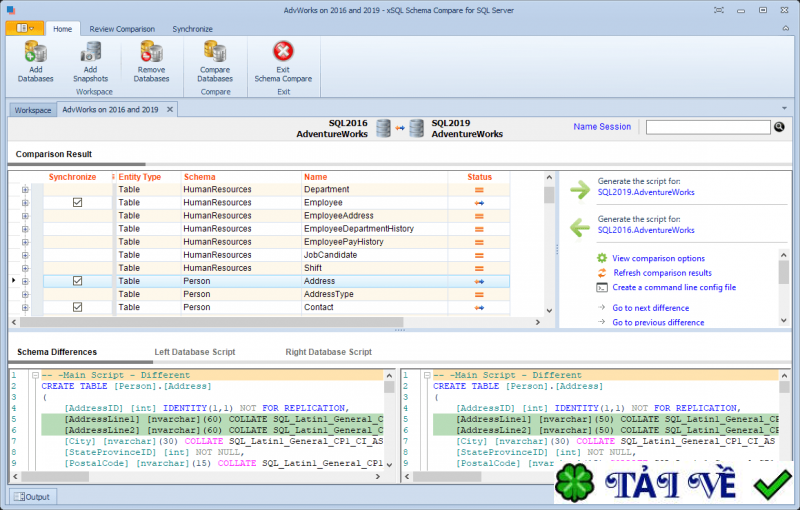800x510 pixels.
Task: Switch to Left Database Script tab
Action: pos(195,353)
